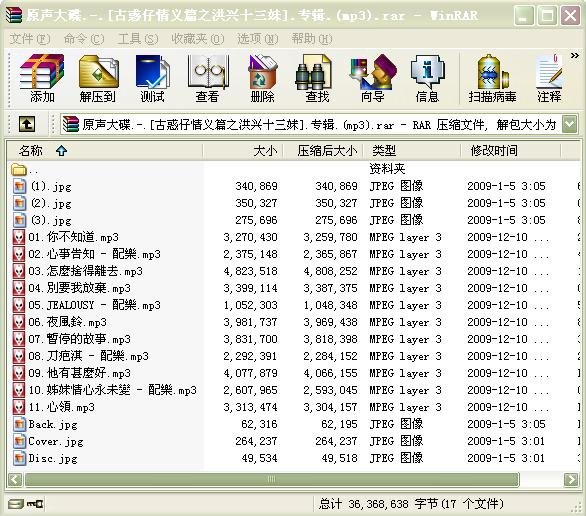Sort by 名称 column header
The height and width of the screenshot is (516, 586).
click(x=105, y=151)
